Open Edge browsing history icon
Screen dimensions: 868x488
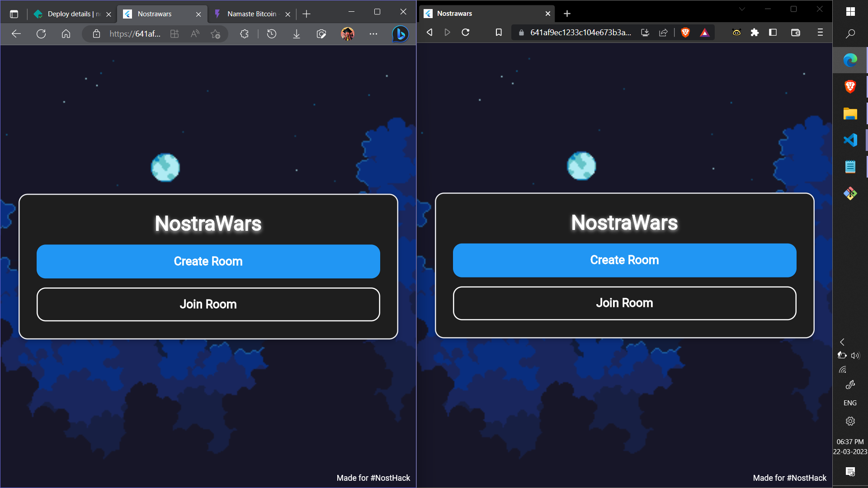(272, 34)
